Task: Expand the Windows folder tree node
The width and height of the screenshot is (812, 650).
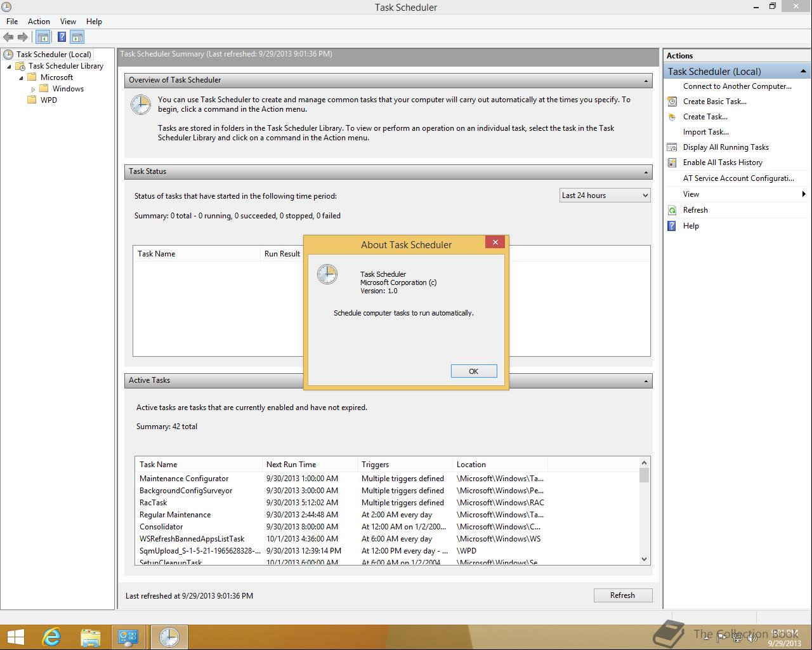Action: [33, 89]
